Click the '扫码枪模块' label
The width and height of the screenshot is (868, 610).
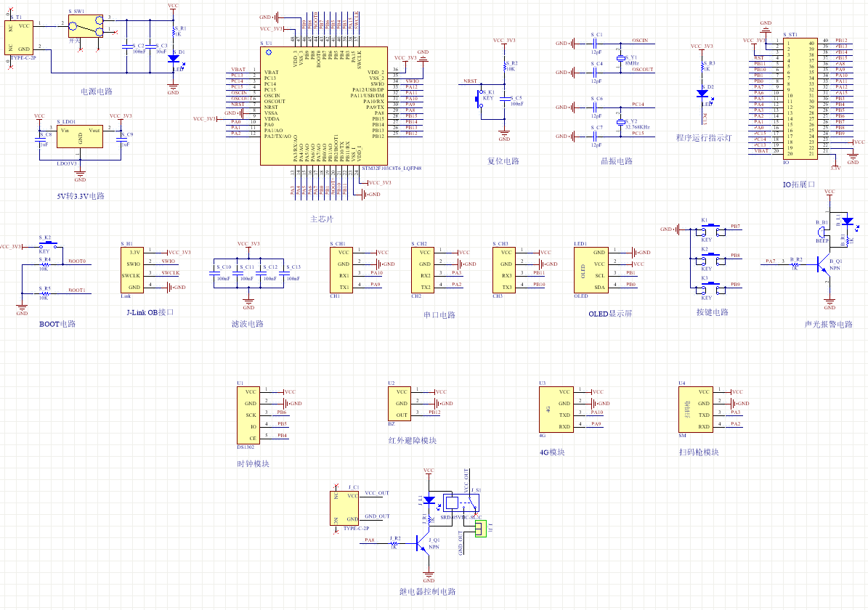(x=699, y=452)
